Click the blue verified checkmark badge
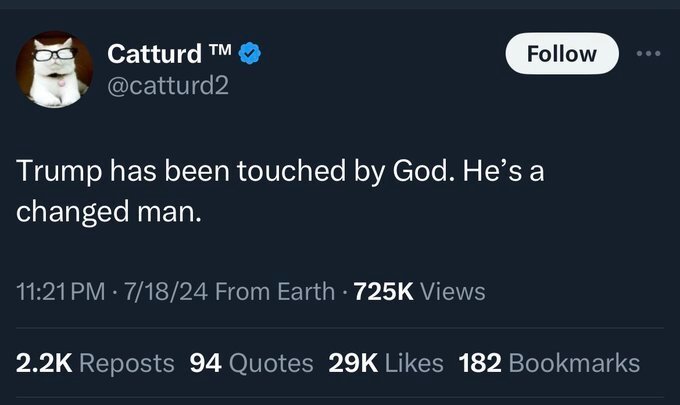Viewport: 680px width, 405px height. [253, 53]
